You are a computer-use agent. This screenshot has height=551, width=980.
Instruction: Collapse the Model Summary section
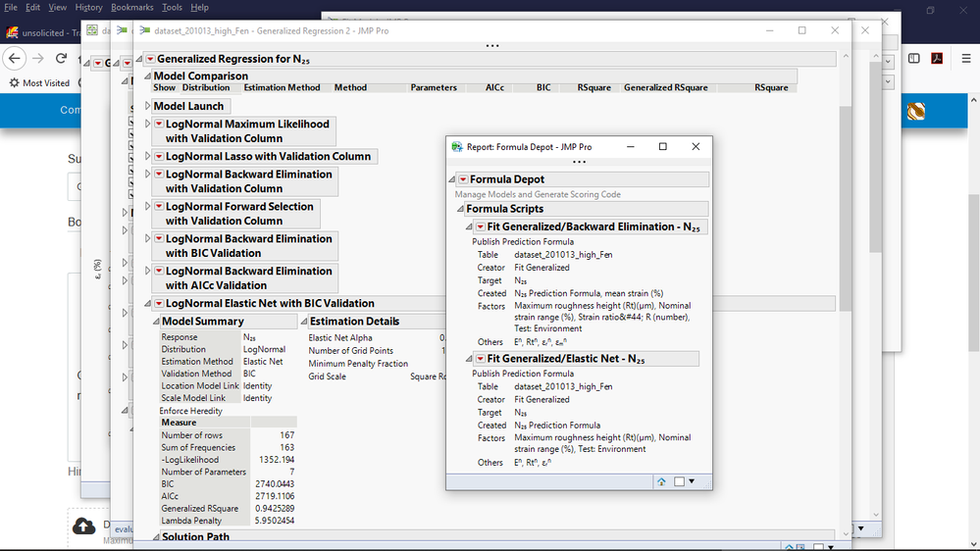tap(155, 322)
